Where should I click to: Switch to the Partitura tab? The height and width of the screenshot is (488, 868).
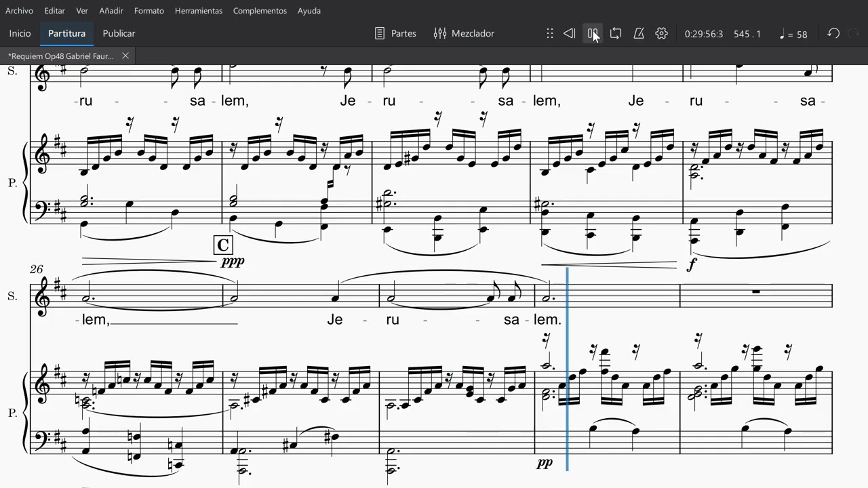coord(66,33)
